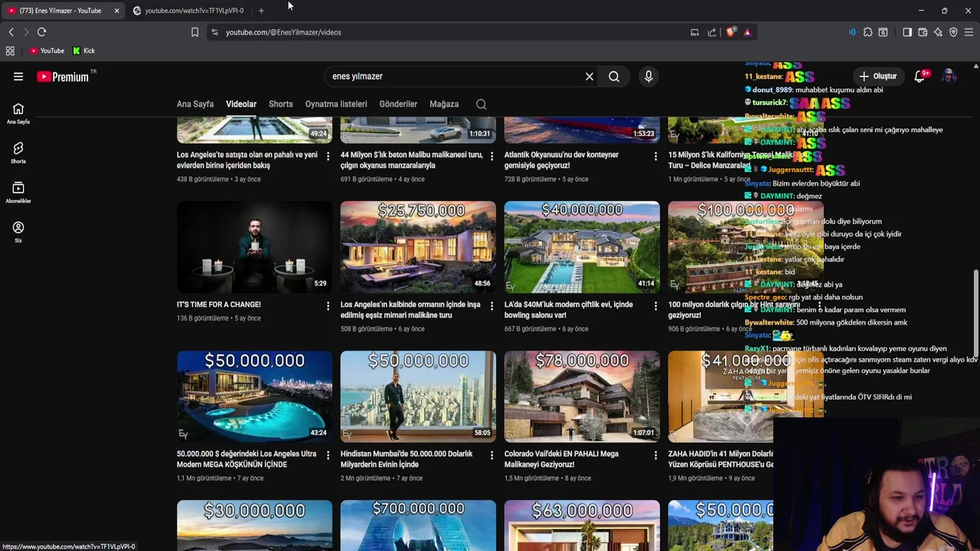
Task: Open the browser hamburger menu
Action: click(969, 32)
